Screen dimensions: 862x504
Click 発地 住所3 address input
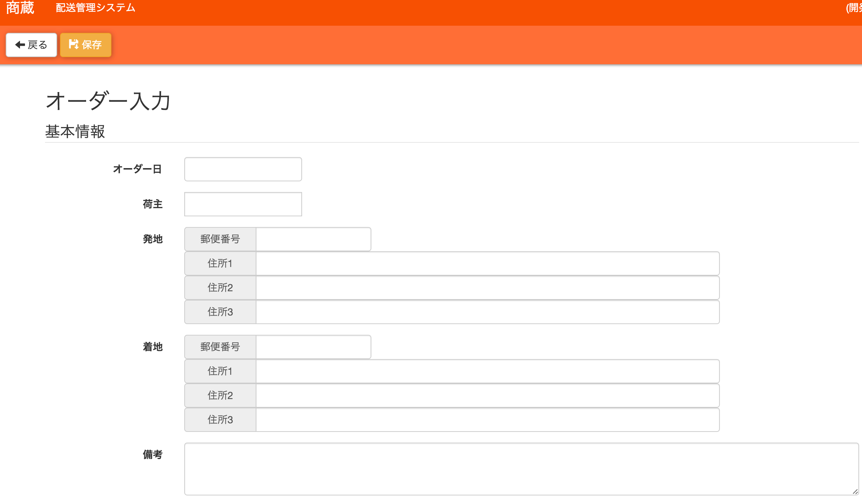coord(487,312)
